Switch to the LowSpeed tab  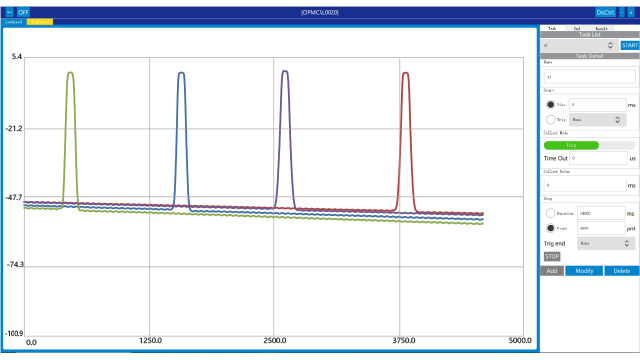[x=13, y=22]
